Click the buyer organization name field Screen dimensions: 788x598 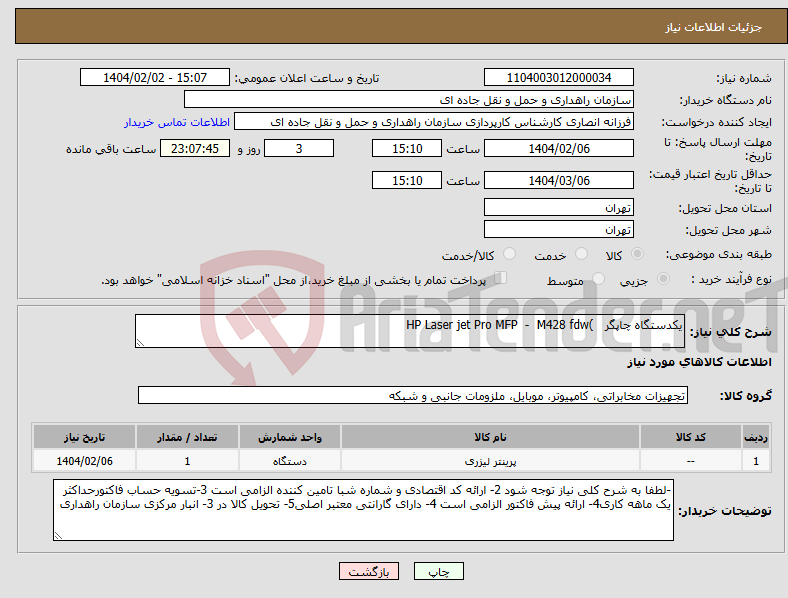[409, 99]
